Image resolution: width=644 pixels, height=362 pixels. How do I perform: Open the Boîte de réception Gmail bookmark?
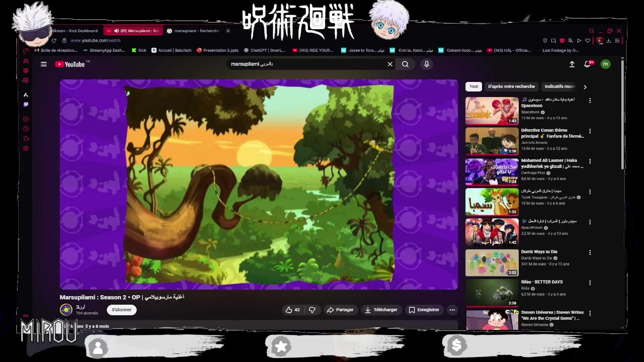(55, 50)
